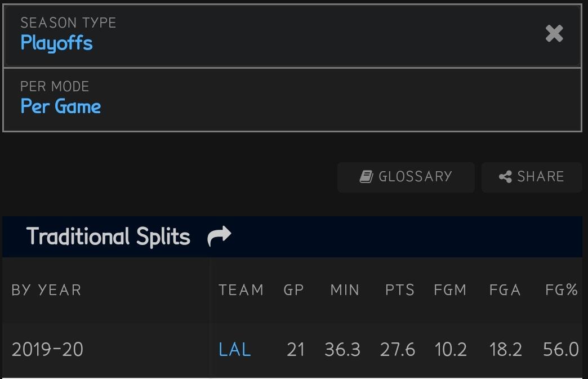
Task: Sort by FGA column header
Action: 505,290
